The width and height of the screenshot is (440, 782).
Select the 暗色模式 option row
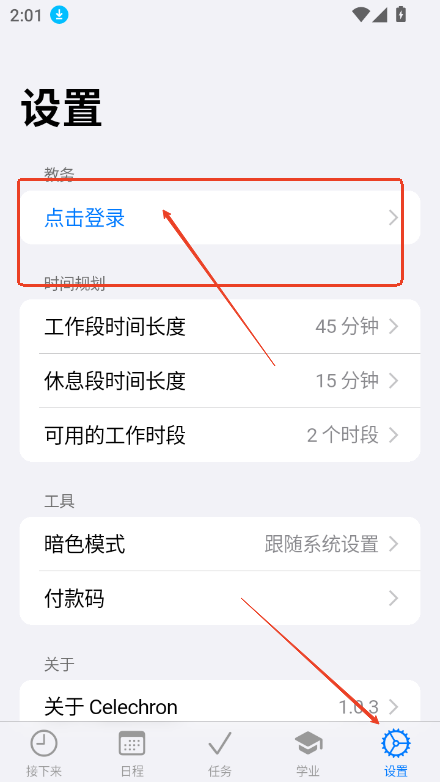[220, 544]
